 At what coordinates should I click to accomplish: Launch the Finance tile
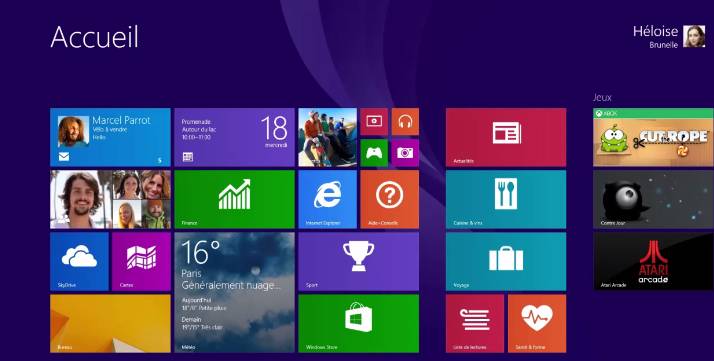[x=235, y=199]
